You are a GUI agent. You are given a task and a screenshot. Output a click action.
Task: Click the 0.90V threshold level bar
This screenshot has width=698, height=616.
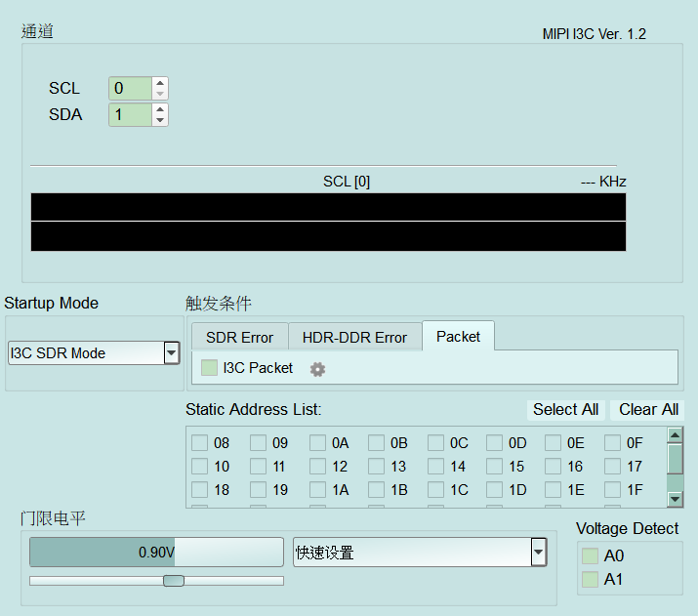point(156,552)
